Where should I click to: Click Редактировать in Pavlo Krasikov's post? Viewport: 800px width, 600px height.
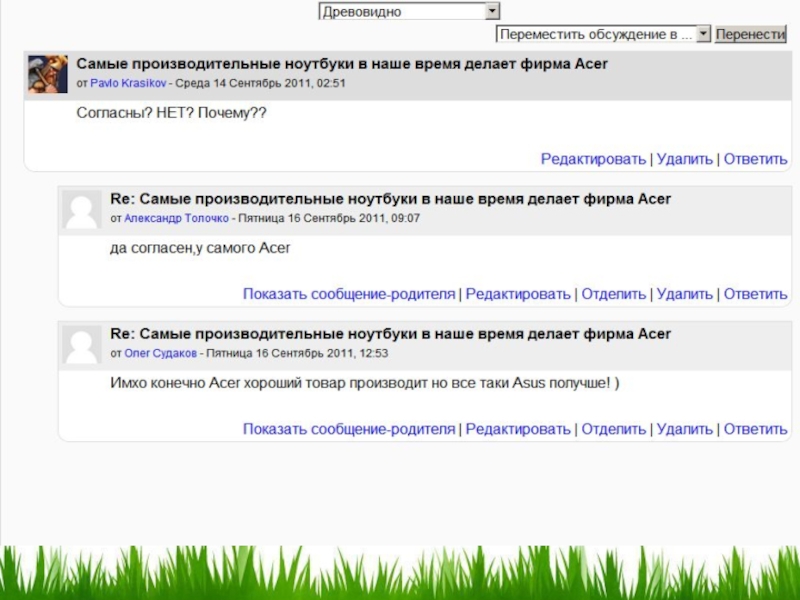point(593,159)
